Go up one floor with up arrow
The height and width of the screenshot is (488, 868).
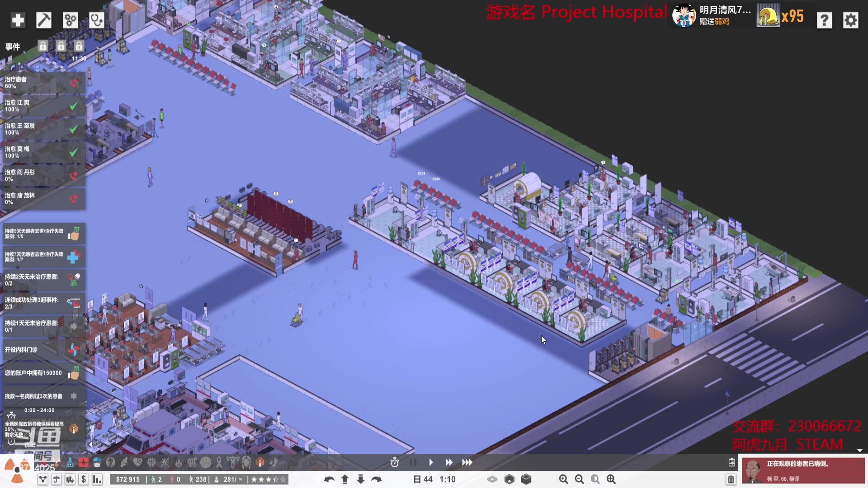click(x=345, y=479)
